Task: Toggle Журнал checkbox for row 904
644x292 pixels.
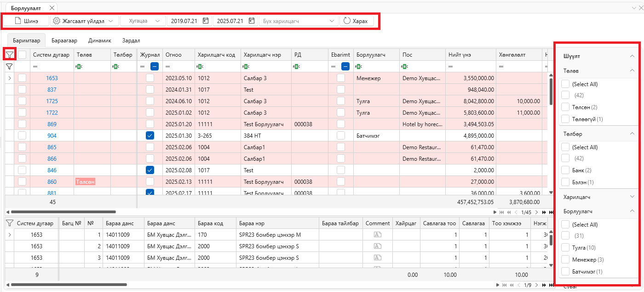Action: coord(150,135)
